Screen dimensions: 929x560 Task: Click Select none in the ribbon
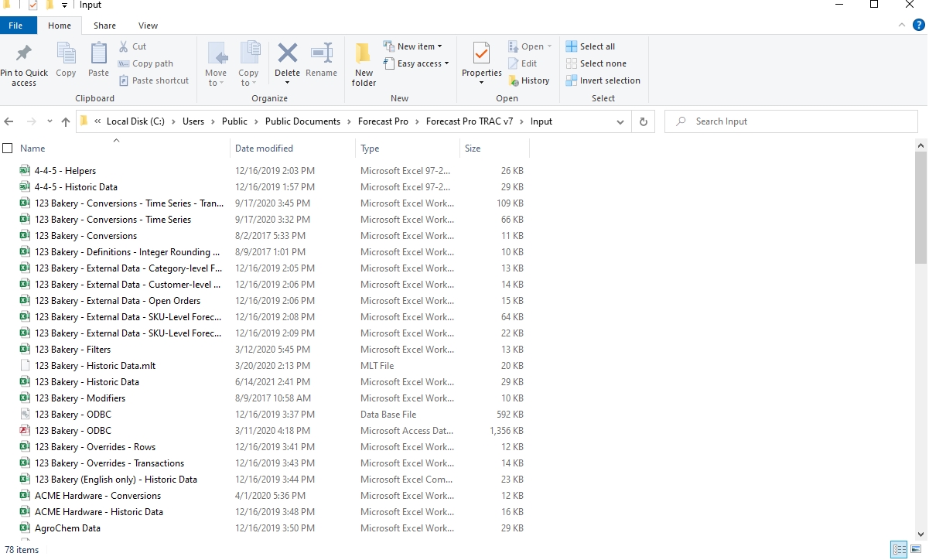[596, 63]
